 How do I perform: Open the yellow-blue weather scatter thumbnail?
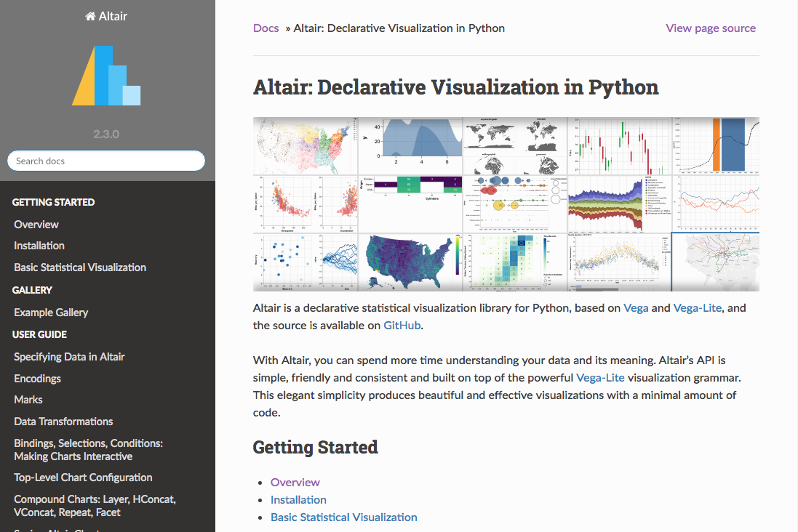pyautogui.click(x=621, y=262)
